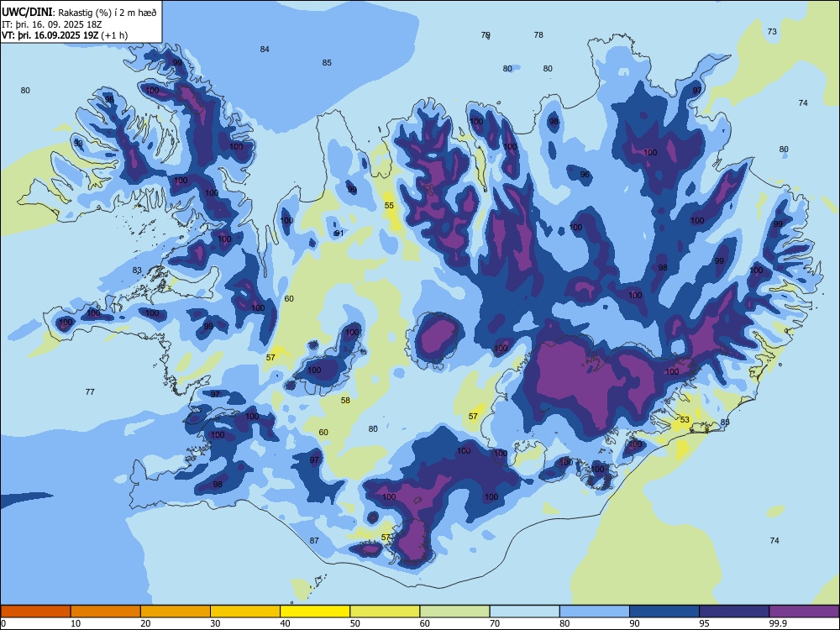Select the golden 30–40 legend swatch
The height and width of the screenshot is (630, 840).
[x=245, y=612]
